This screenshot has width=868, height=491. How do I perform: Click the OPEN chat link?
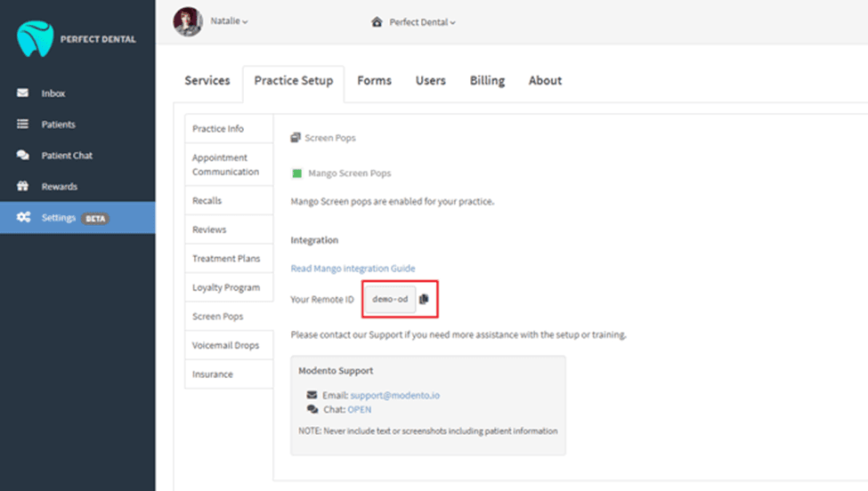[x=360, y=409]
